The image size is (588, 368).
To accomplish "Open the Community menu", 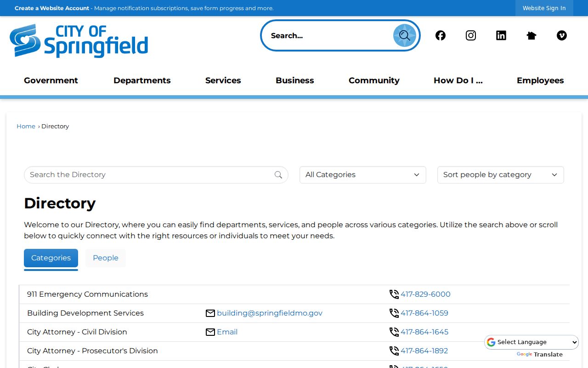I will coord(374,80).
